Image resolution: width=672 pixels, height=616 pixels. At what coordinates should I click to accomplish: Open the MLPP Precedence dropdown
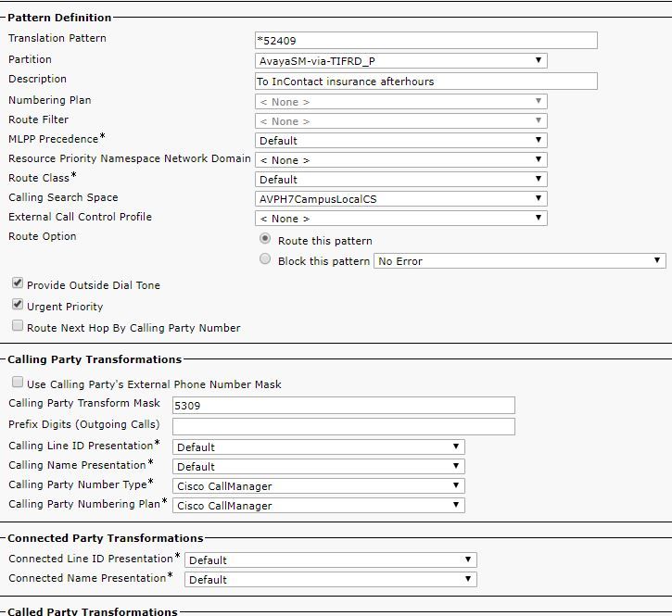[400, 140]
